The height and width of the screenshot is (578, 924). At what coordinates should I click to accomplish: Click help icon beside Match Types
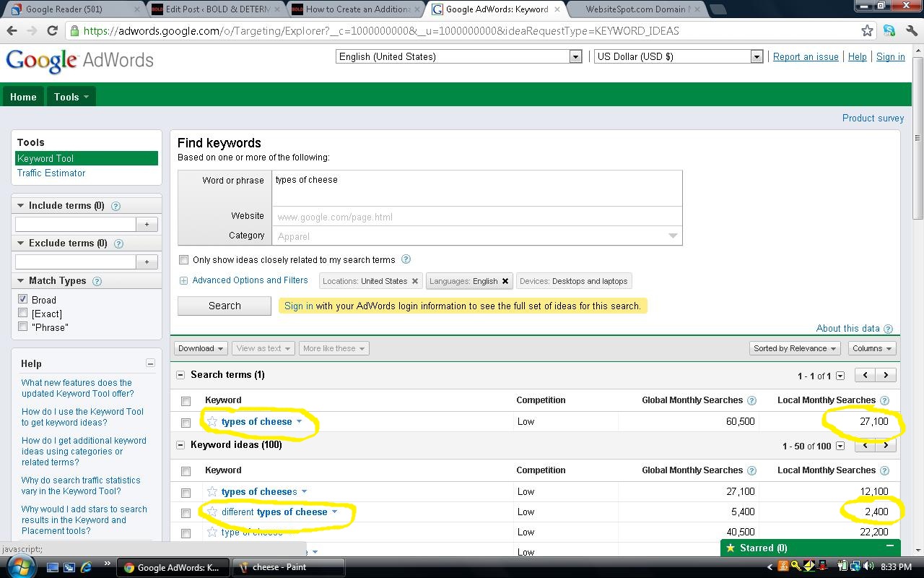[97, 281]
